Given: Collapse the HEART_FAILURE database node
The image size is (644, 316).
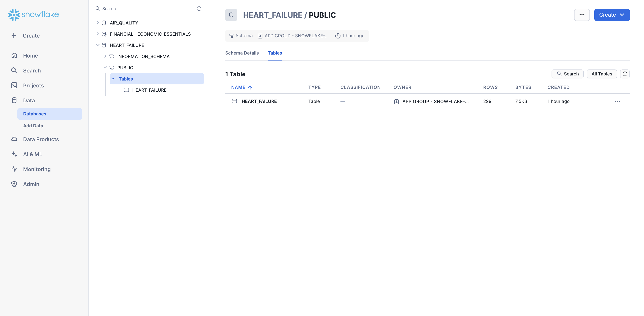Looking at the screenshot, I should pyautogui.click(x=98, y=45).
